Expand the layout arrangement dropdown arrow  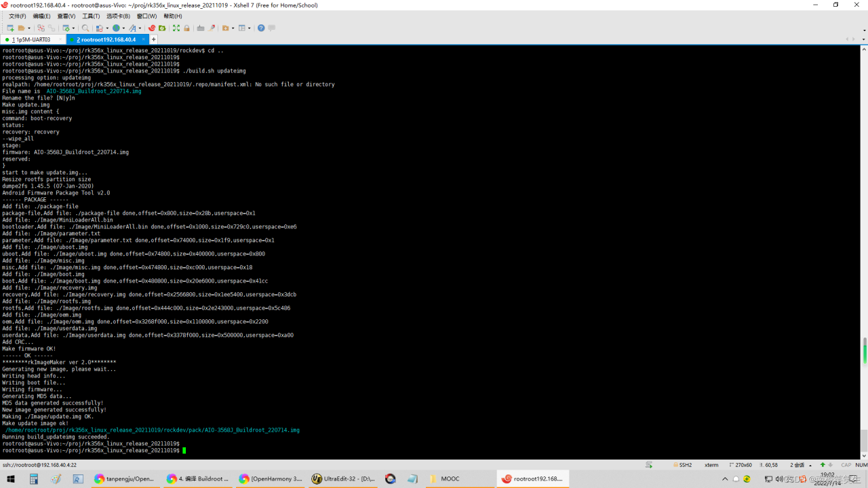click(250, 28)
